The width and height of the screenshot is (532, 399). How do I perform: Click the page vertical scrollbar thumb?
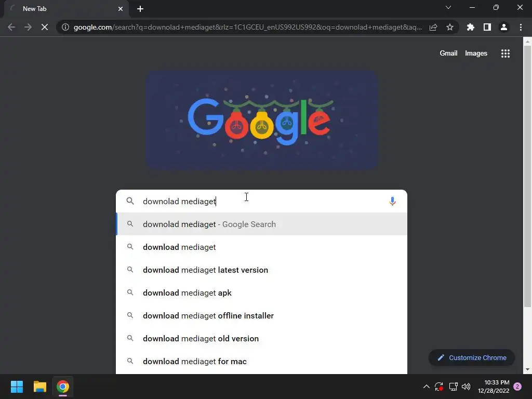(527, 177)
